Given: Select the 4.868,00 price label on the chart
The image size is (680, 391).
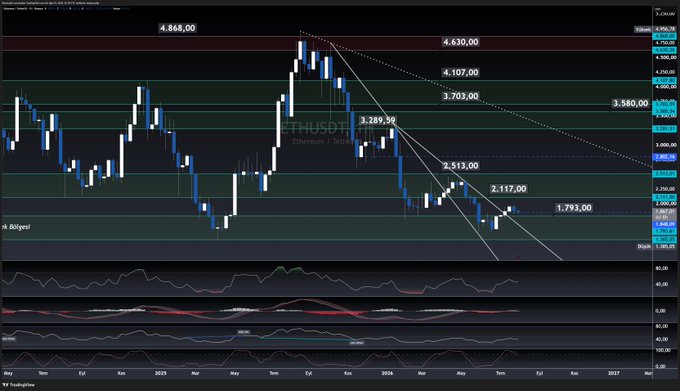Looking at the screenshot, I should coord(177,28).
